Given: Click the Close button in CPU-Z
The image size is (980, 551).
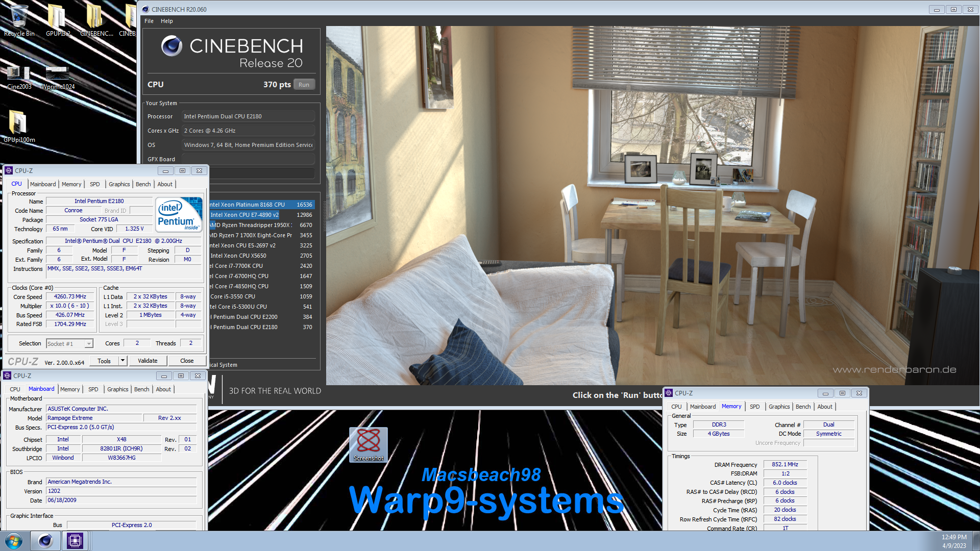Looking at the screenshot, I should [187, 361].
